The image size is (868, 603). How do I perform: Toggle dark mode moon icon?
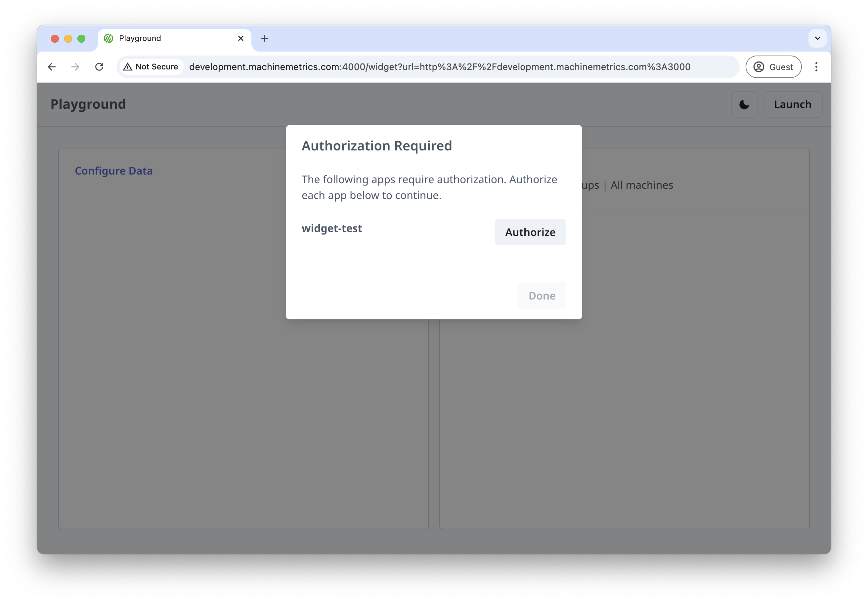pyautogui.click(x=744, y=104)
